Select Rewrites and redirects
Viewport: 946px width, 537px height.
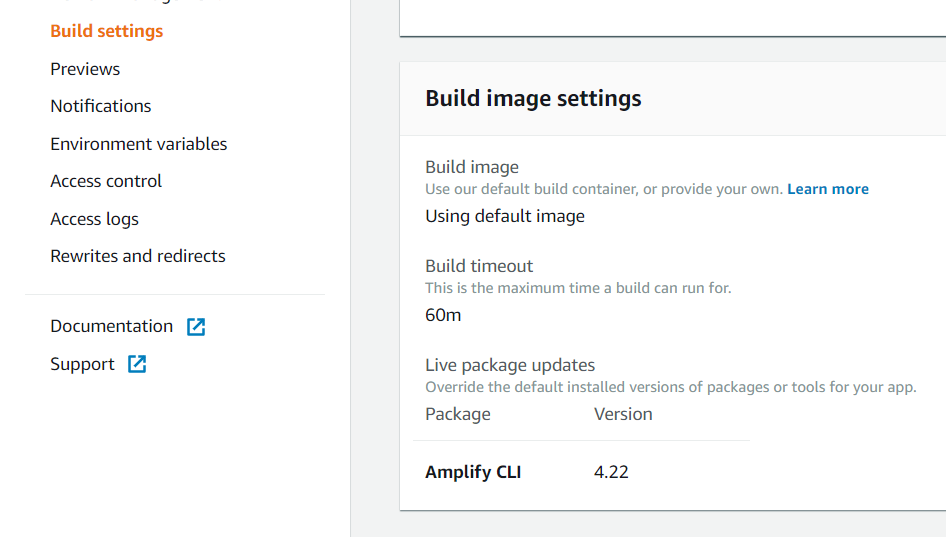coord(138,256)
